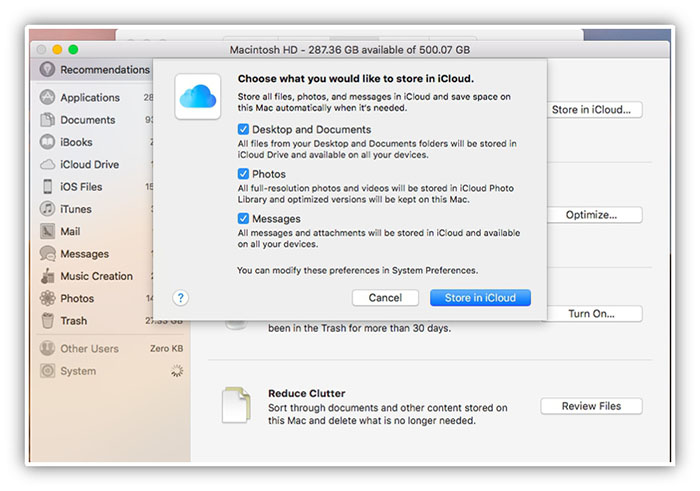Viewport: 700px width, 491px height.
Task: Click the Recommendations lightbulb icon
Action: click(47, 70)
